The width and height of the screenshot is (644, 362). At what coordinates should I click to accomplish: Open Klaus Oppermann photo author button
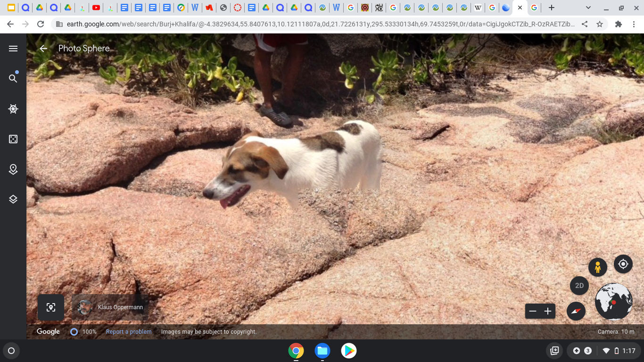point(110,307)
